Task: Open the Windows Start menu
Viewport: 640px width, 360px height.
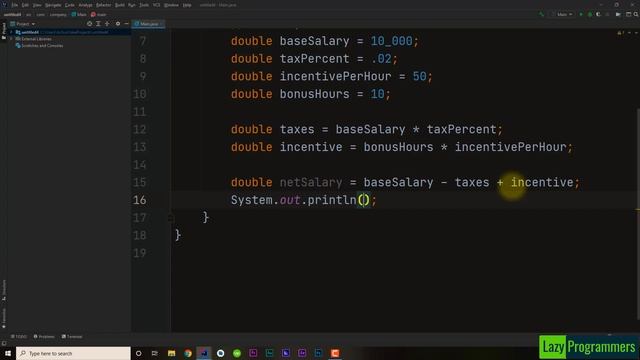Action: click(x=8, y=353)
